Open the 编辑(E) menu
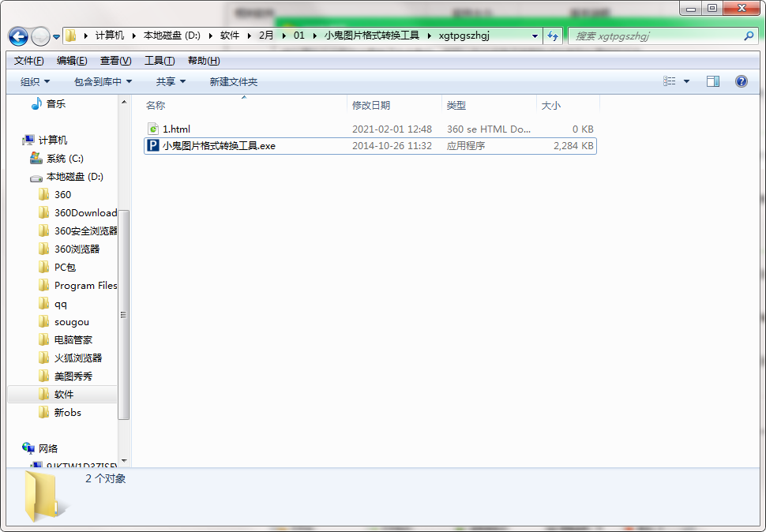The width and height of the screenshot is (766, 532). [72, 61]
